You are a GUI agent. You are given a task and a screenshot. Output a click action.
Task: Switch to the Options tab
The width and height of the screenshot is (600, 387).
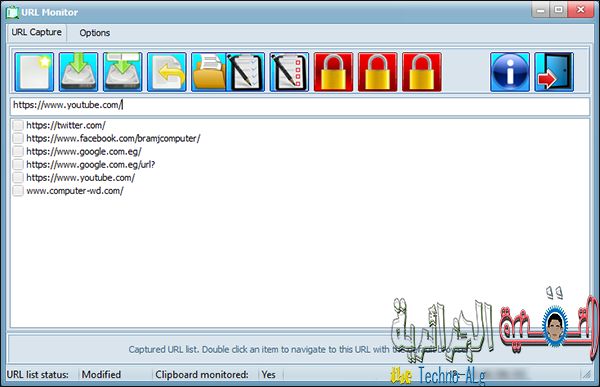click(95, 33)
